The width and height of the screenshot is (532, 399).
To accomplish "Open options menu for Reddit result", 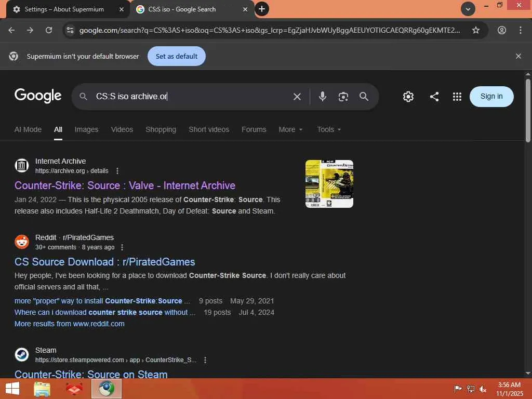I will coord(122,247).
